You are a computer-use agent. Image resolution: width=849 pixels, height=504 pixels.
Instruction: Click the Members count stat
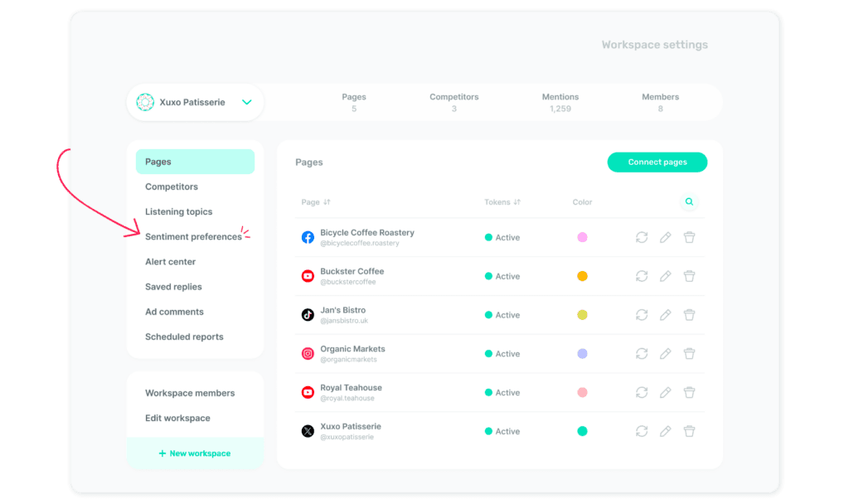(x=661, y=102)
